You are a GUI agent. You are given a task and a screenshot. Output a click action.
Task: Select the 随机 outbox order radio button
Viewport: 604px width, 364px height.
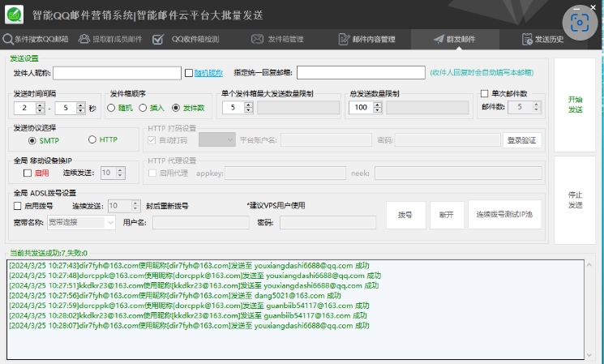point(111,108)
